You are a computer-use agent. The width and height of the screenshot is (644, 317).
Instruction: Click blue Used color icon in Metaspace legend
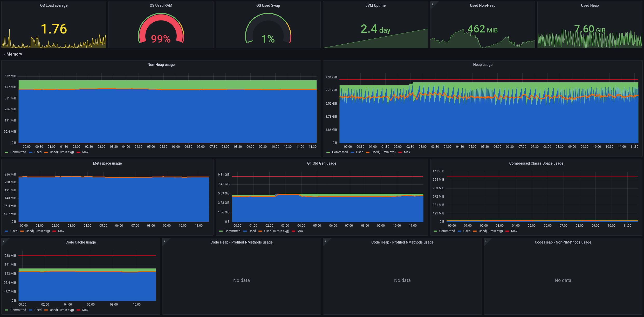[6, 231]
